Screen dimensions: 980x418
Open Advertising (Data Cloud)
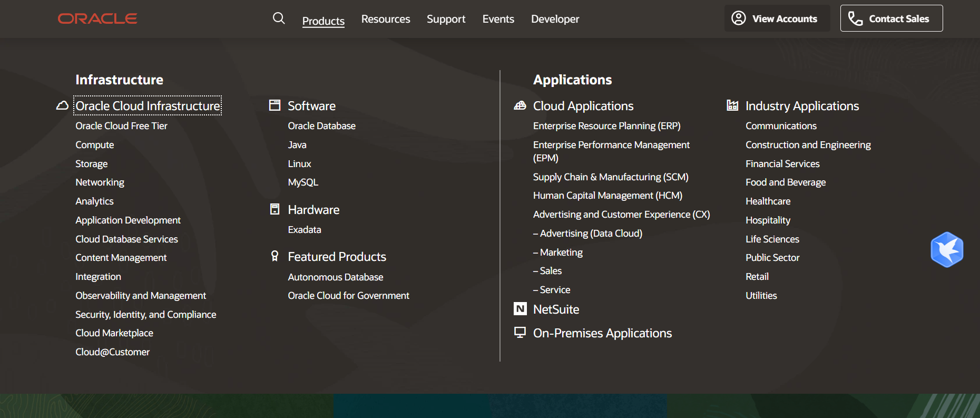[x=587, y=234]
